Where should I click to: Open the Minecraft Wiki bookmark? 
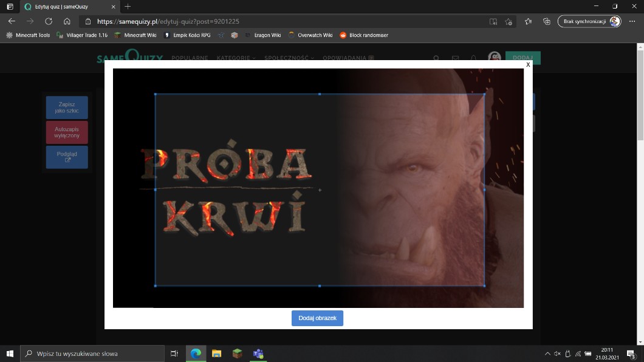click(135, 35)
